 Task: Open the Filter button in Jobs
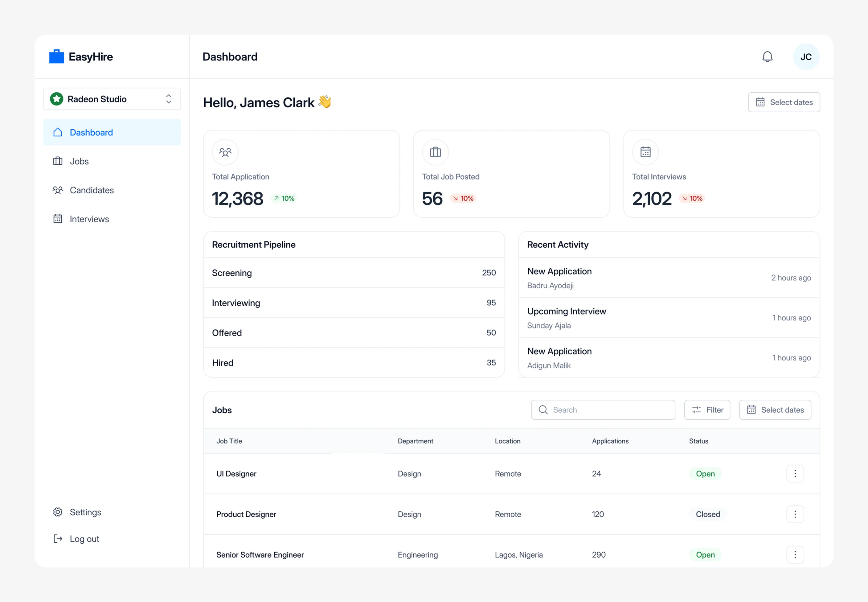click(707, 410)
